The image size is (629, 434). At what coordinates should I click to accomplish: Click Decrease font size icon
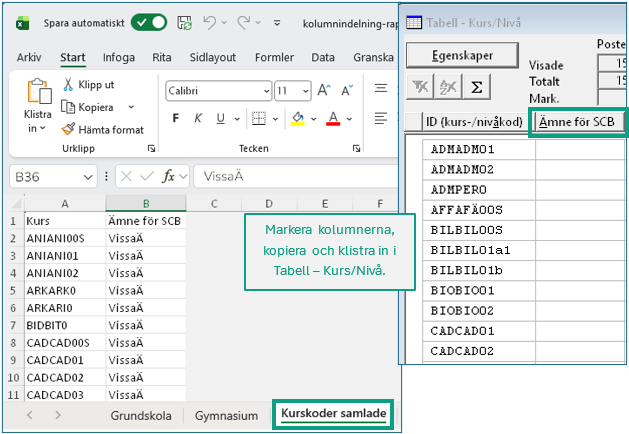pyautogui.click(x=347, y=90)
